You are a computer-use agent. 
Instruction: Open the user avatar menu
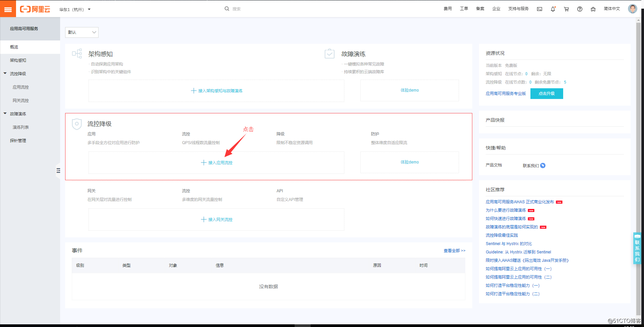coord(632,9)
